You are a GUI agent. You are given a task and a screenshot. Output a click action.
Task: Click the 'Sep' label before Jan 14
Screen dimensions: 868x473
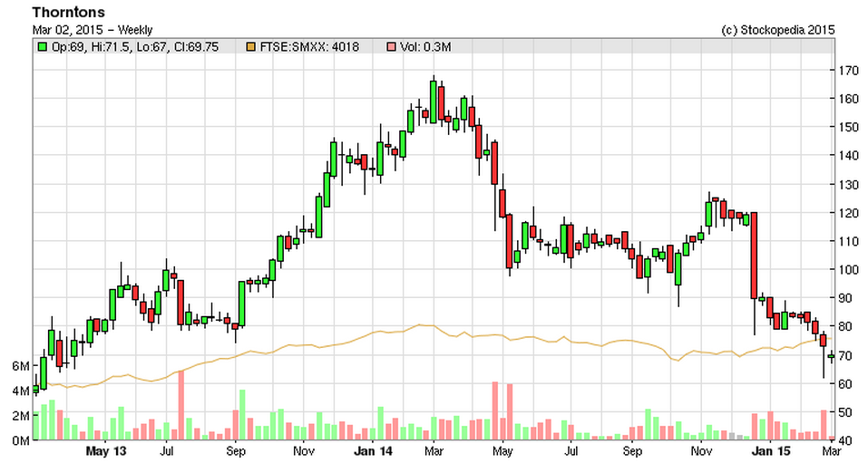click(235, 451)
